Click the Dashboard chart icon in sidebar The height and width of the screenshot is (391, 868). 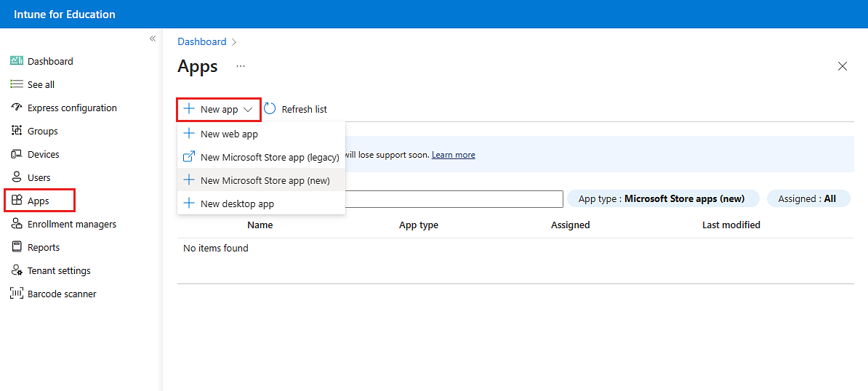point(17,61)
